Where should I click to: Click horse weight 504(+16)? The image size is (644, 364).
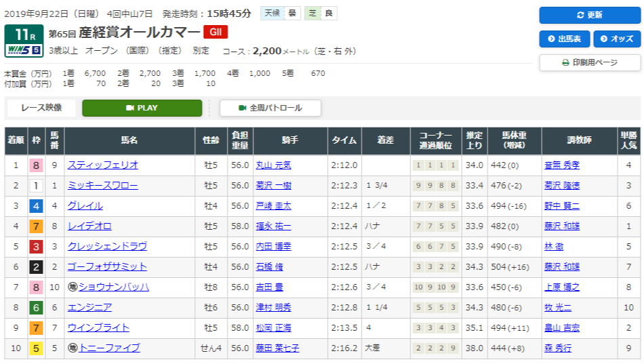coord(511,267)
